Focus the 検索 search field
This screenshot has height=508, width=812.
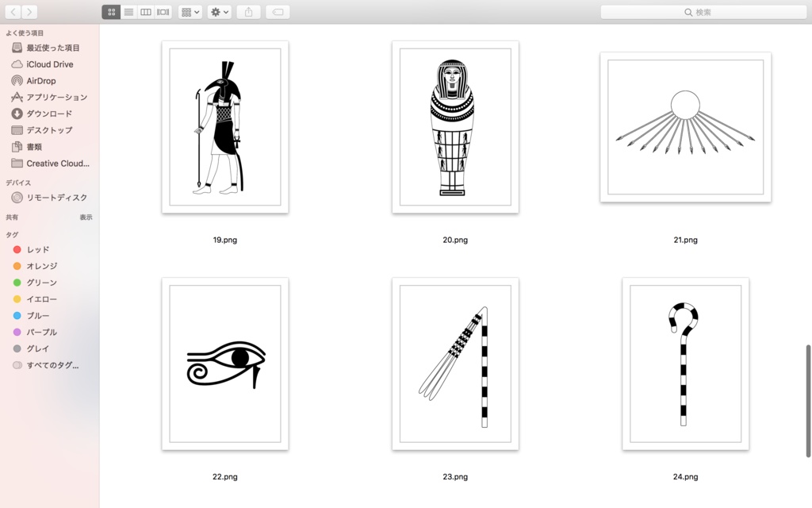pyautogui.click(x=703, y=12)
